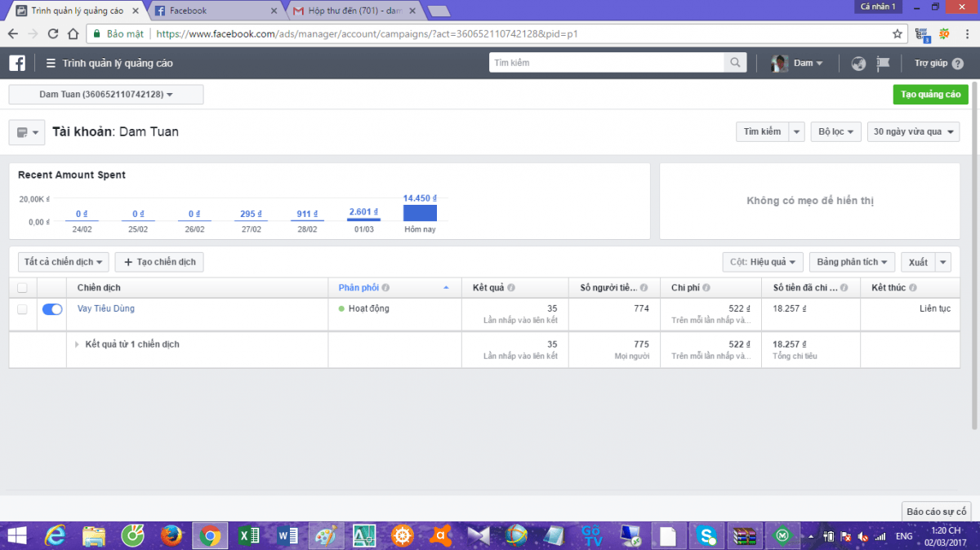Screen dimensions: 980x550
Task: Click the Xuất export button
Action: (918, 262)
